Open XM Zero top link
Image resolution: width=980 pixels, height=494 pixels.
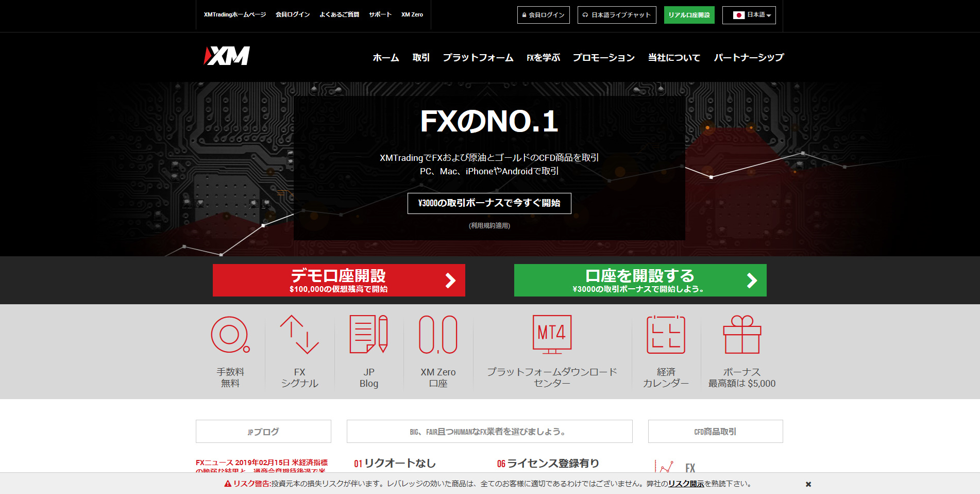412,14
